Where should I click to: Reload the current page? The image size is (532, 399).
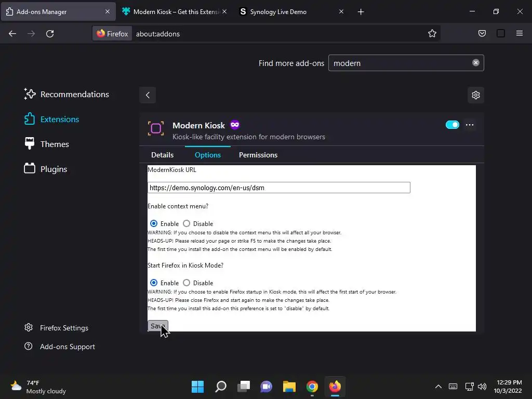point(50,34)
